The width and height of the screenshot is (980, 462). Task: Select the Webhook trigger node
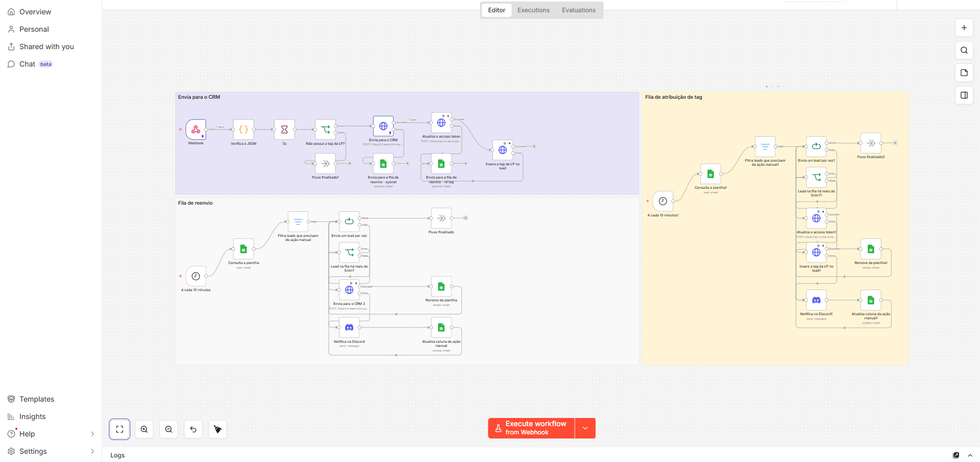196,129
